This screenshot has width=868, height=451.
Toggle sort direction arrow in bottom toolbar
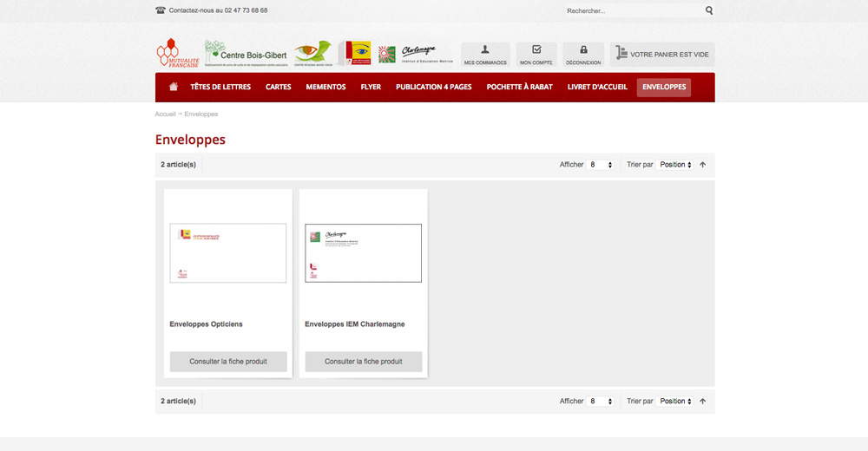tap(702, 402)
